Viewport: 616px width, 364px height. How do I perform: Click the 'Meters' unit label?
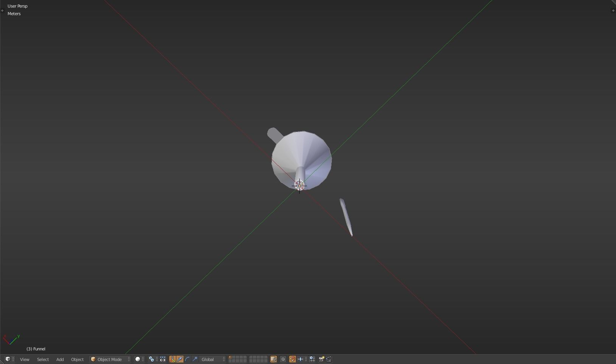pyautogui.click(x=14, y=14)
